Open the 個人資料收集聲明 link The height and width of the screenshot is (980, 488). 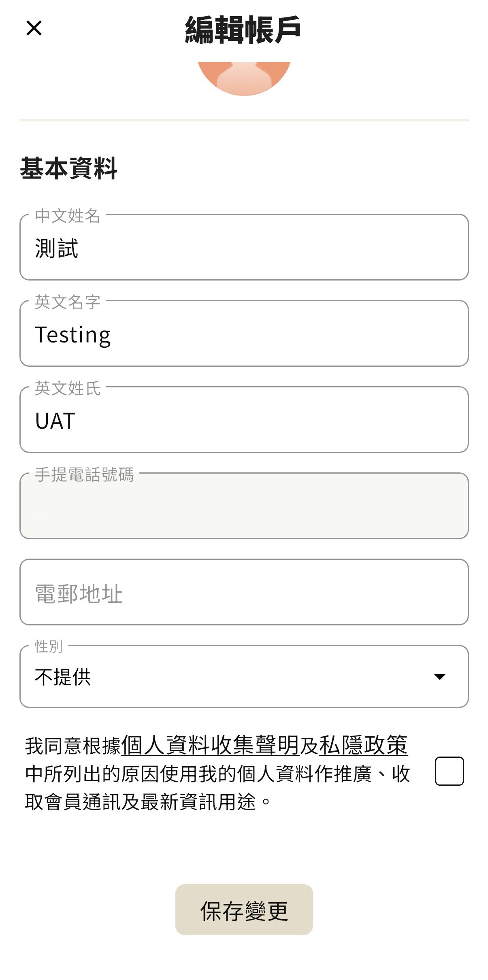pyautogui.click(x=210, y=745)
